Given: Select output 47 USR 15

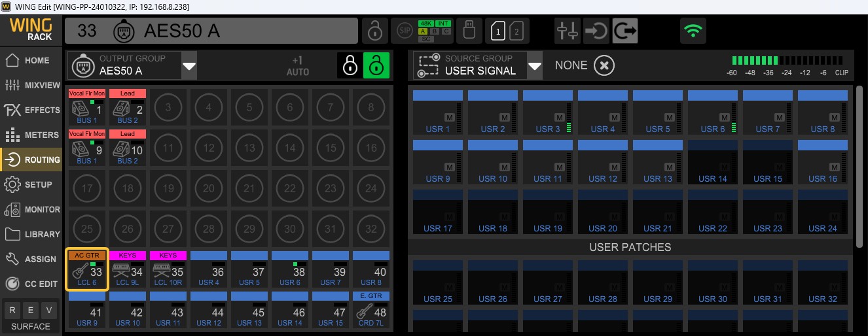Looking at the screenshot, I should click(331, 309).
